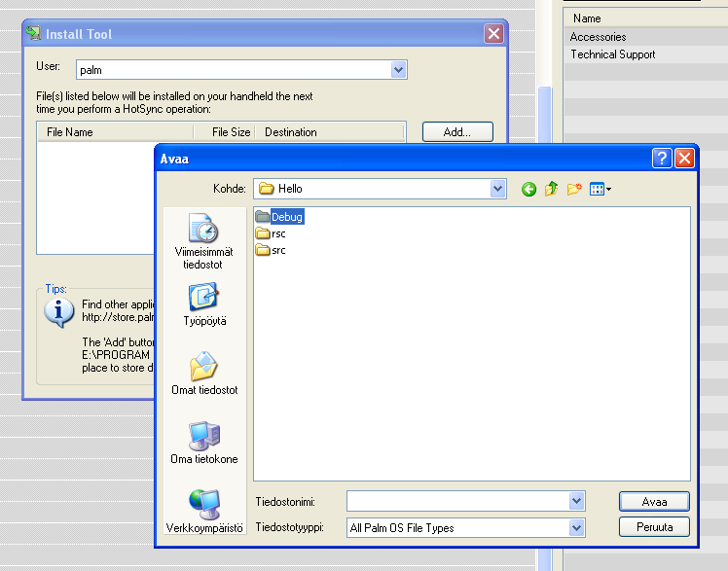This screenshot has width=728, height=571.
Task: Select the Debug folder
Action: [x=280, y=217]
